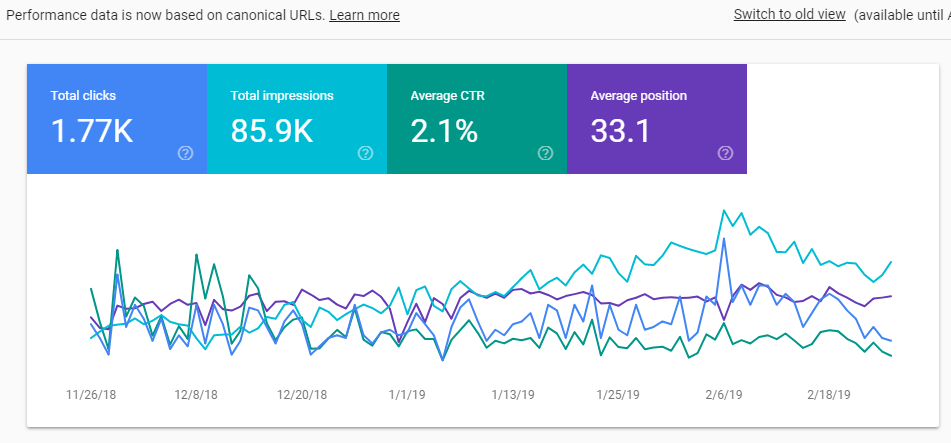Click the 1/25/19 axis date label
Screen dimensions: 951x443
617,394
